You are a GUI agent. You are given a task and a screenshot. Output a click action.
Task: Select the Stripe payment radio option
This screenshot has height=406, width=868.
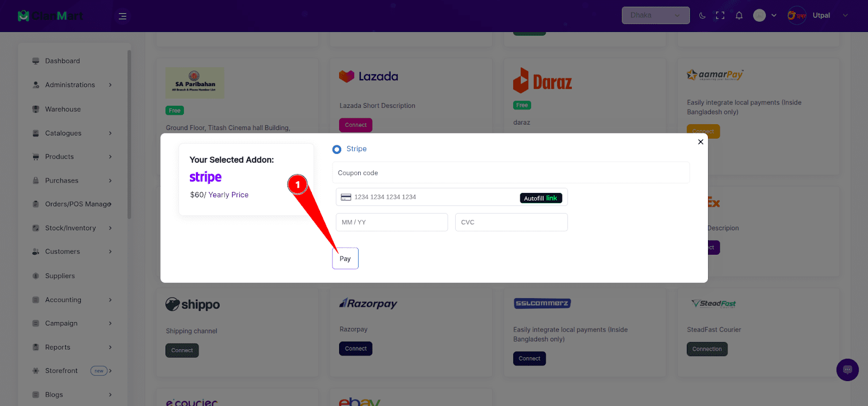(337, 149)
